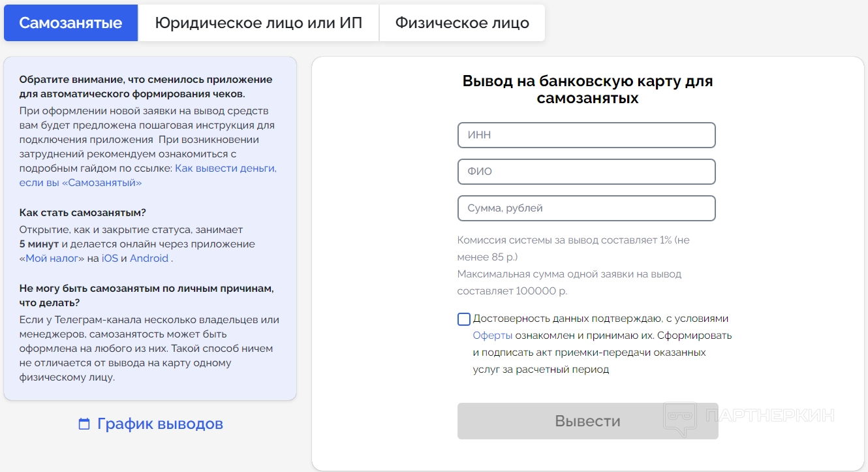868x472 pixels.
Task: Click the ИНН input field
Action: tap(586, 135)
